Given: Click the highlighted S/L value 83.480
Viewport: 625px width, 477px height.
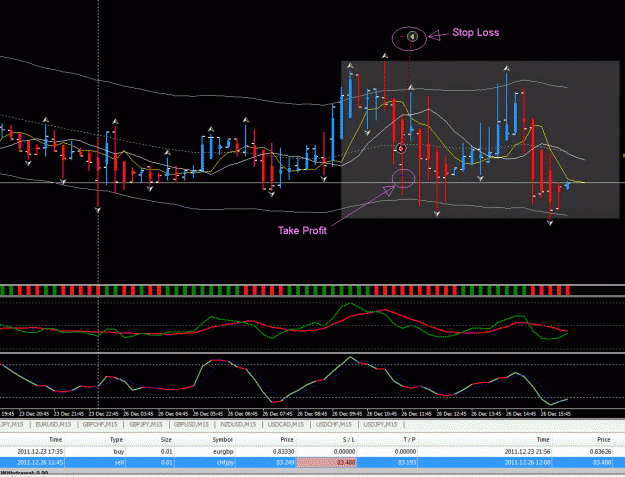Looking at the screenshot, I should (x=326, y=463).
